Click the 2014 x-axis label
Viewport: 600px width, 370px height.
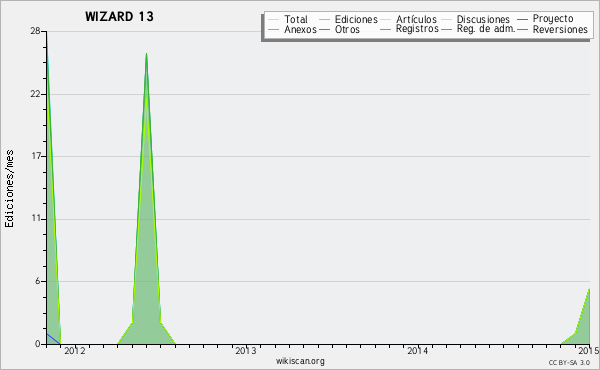click(x=417, y=350)
